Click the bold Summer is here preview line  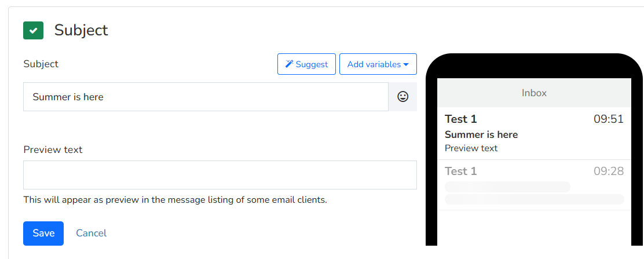point(481,134)
